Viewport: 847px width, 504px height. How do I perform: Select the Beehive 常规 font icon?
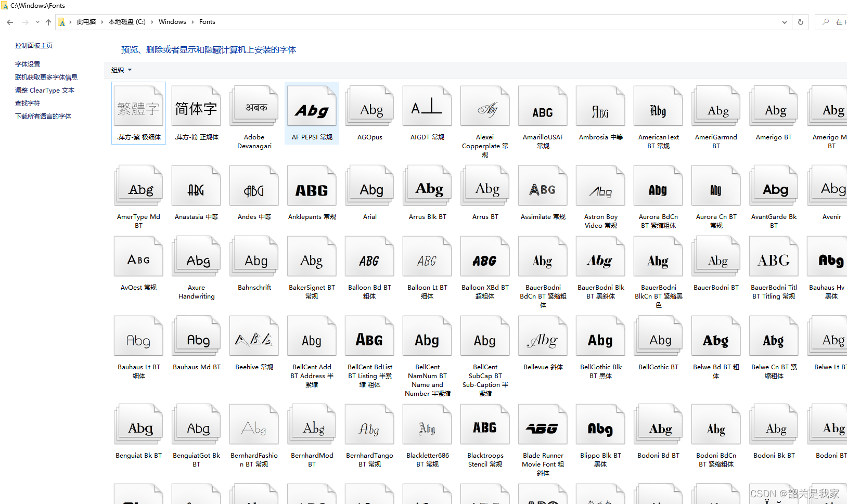point(254,336)
